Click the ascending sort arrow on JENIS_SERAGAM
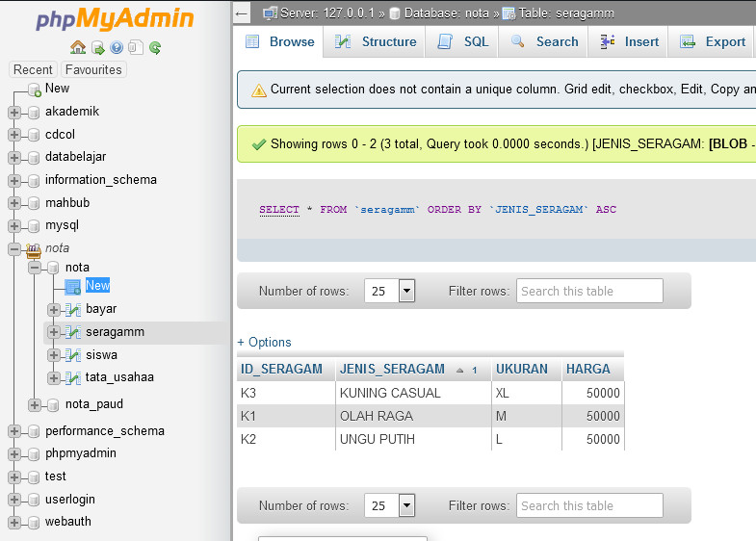 point(460,370)
